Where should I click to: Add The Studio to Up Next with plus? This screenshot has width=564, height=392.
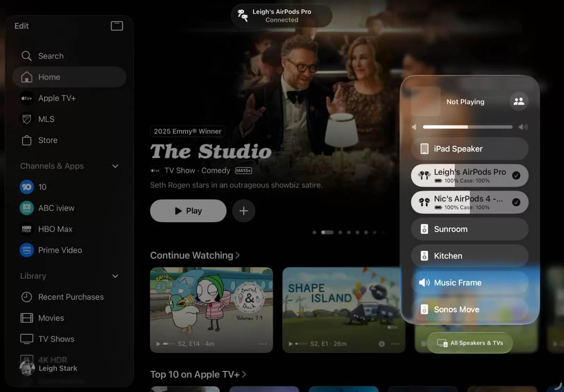click(243, 211)
